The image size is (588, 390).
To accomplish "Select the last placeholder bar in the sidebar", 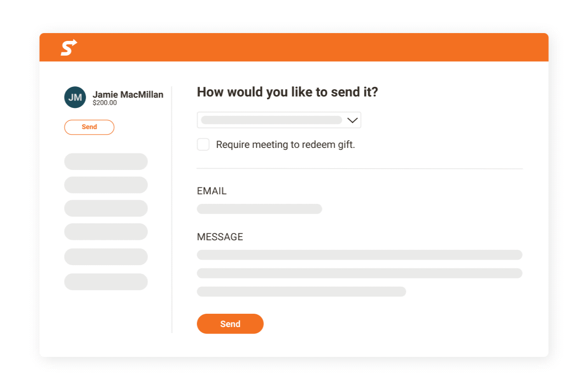I will pos(106,282).
